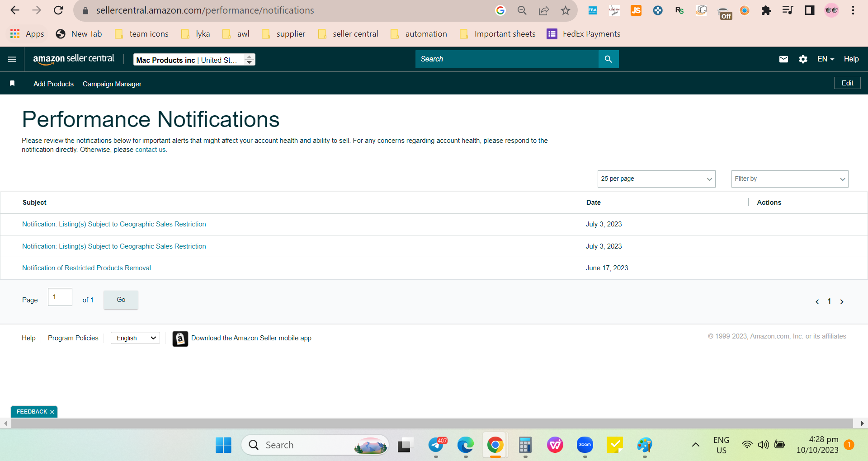Open the Mac Products inc account switcher
Image resolution: width=868 pixels, height=461 pixels.
coord(194,60)
